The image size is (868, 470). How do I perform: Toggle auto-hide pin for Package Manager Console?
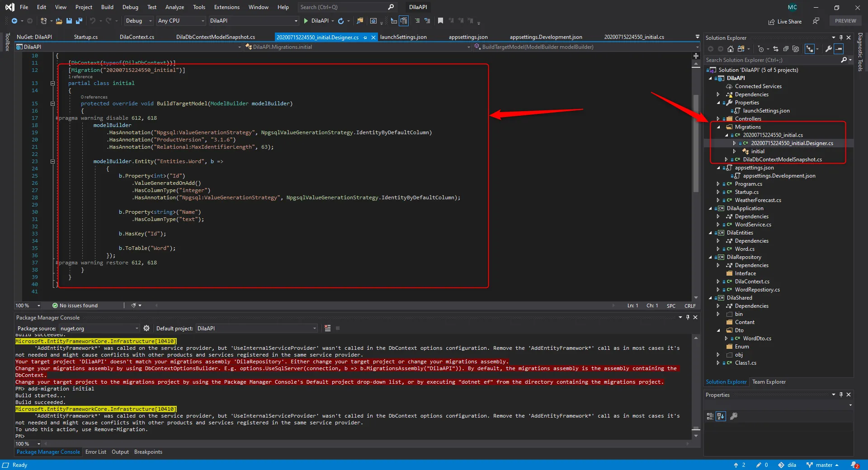coord(688,318)
